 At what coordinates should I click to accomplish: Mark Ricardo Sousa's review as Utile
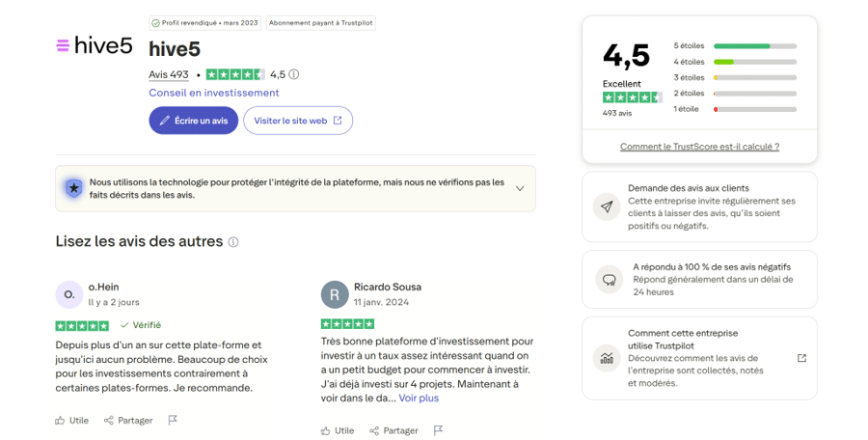(x=338, y=430)
